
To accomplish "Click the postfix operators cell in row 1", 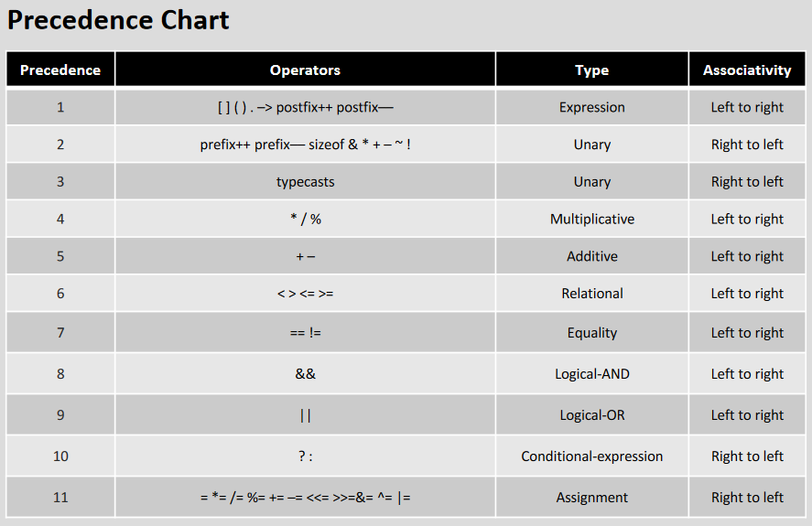I will (305, 107).
